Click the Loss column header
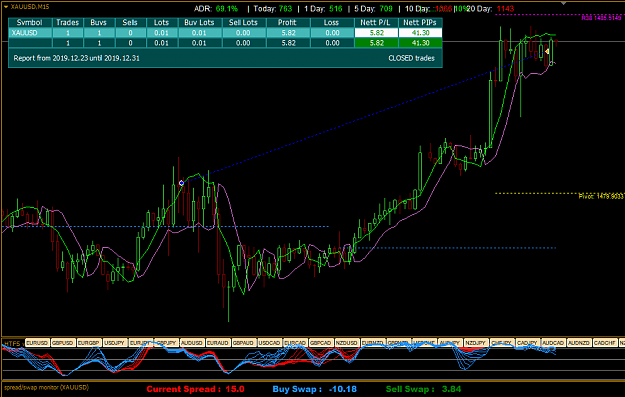The image size is (625, 397). point(332,23)
